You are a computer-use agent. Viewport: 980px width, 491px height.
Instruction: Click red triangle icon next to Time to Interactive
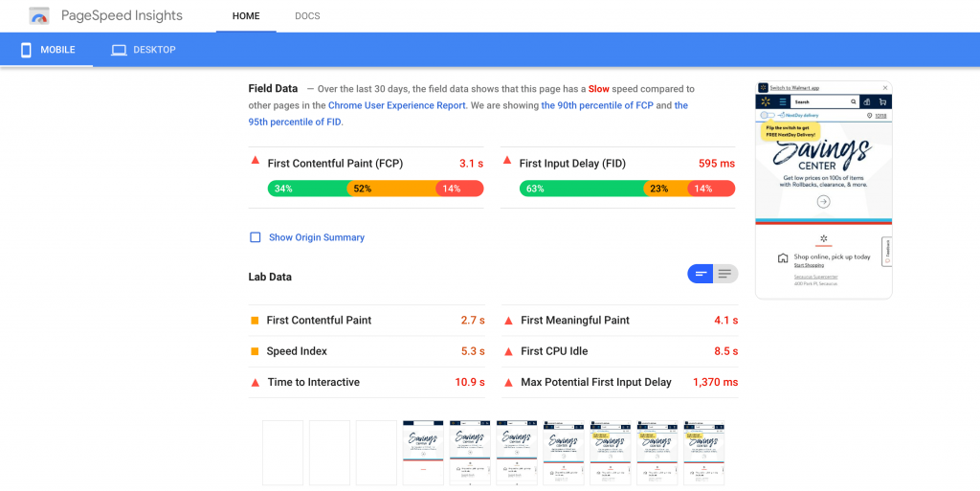point(255,382)
